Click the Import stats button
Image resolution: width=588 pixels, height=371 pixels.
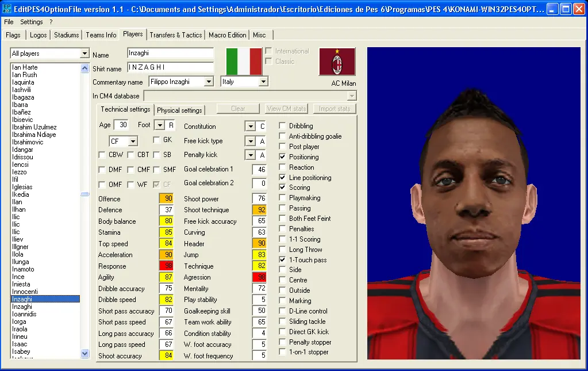pos(335,109)
